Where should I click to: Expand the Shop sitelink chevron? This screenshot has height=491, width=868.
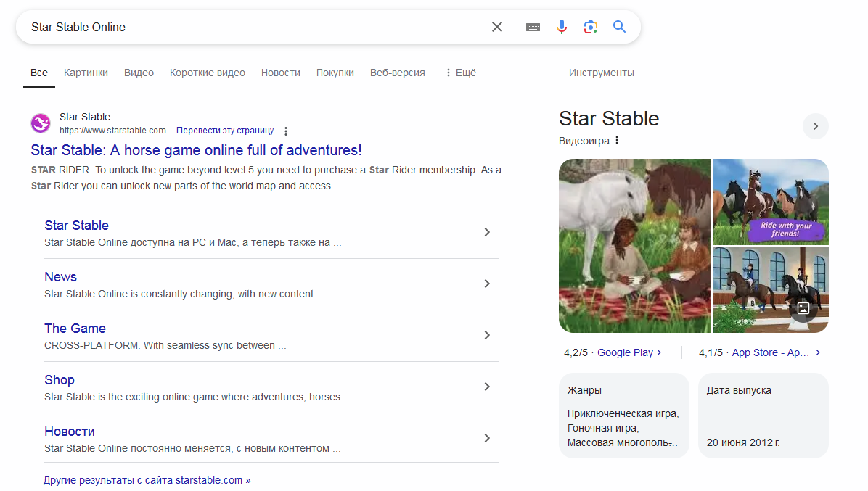coord(487,387)
